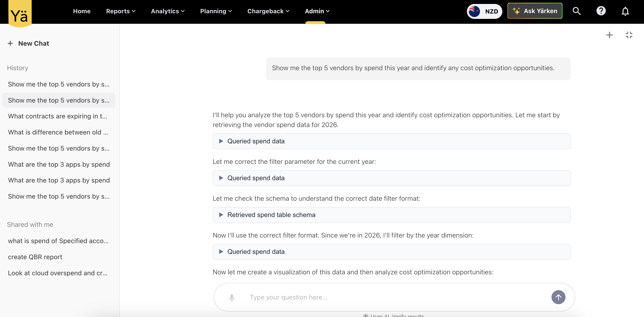644x317 pixels.
Task: Click the microphone voice input icon
Action: tap(232, 297)
